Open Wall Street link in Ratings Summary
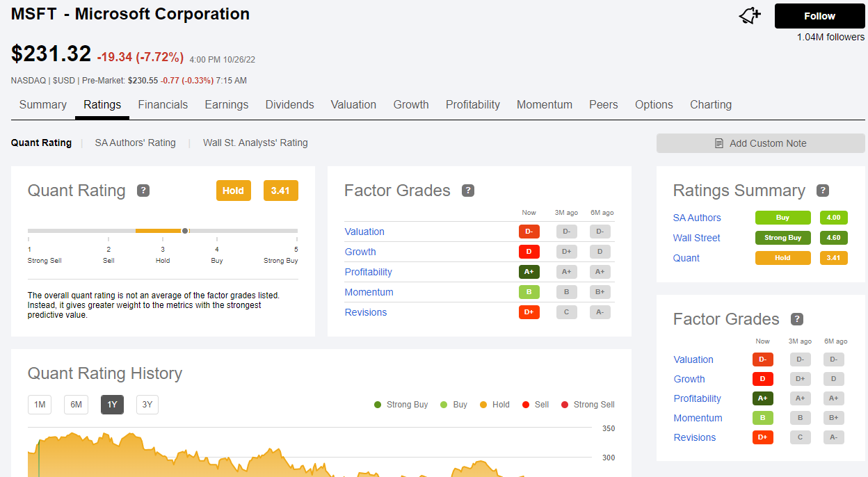This screenshot has width=868, height=477. 697,238
